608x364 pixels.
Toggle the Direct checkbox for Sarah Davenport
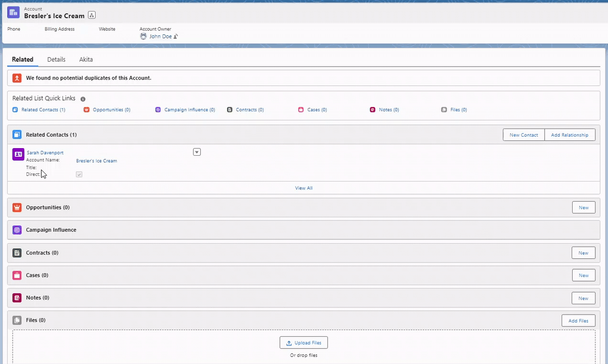coord(79,174)
